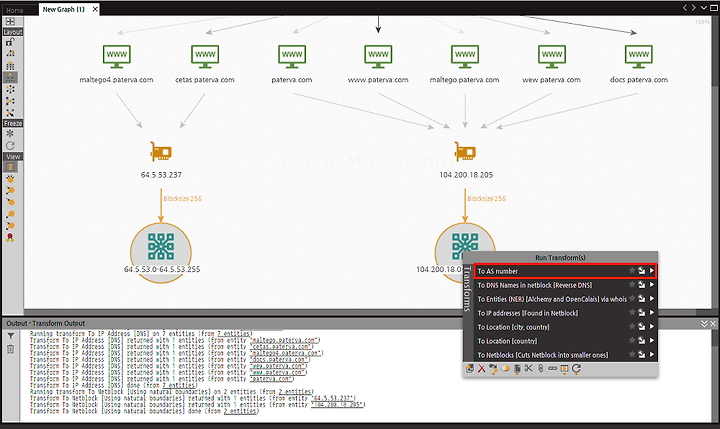Open the tab list dropdown arrow at top right
The height and width of the screenshot is (429, 720).
[x=703, y=8]
